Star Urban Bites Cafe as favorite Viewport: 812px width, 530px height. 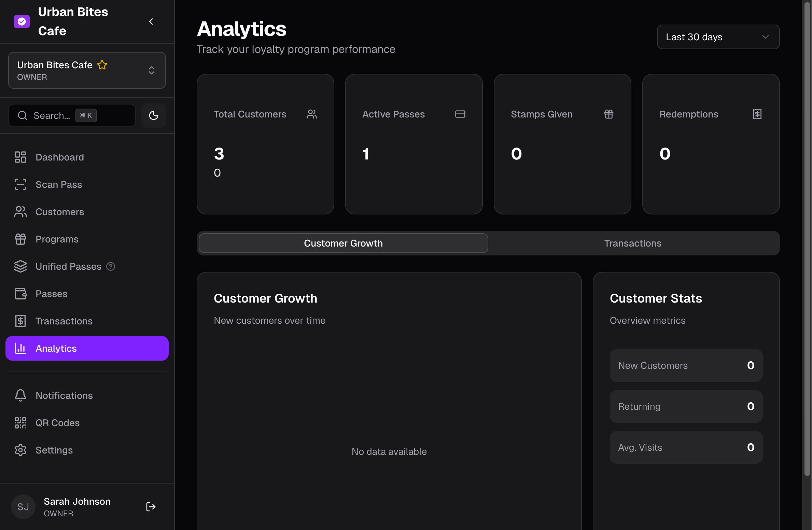(x=102, y=65)
